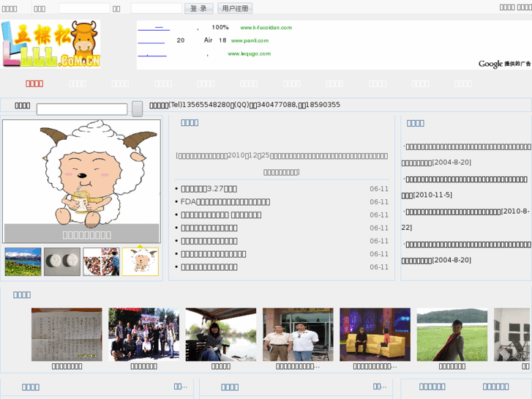Click the gray caption bar under sheep image
The height and width of the screenshot is (399, 532).
click(81, 234)
